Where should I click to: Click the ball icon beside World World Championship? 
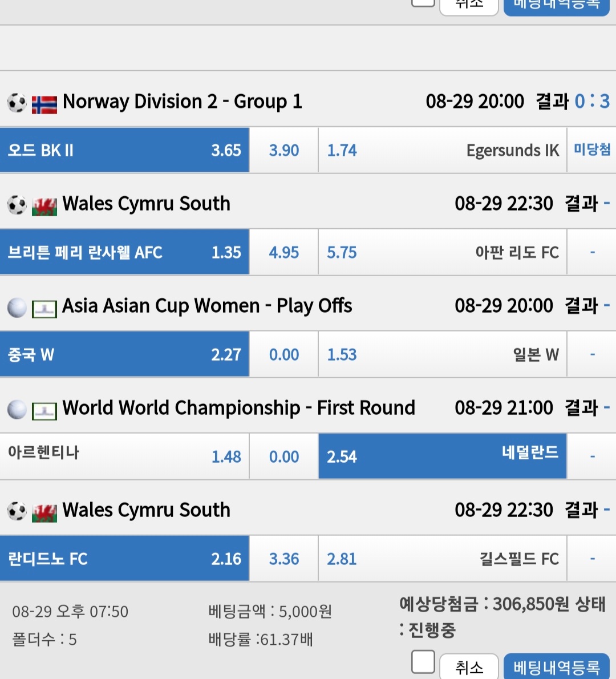(x=17, y=410)
